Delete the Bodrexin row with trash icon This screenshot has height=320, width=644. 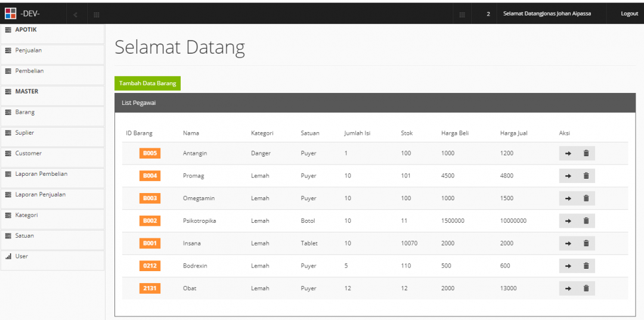click(x=586, y=266)
